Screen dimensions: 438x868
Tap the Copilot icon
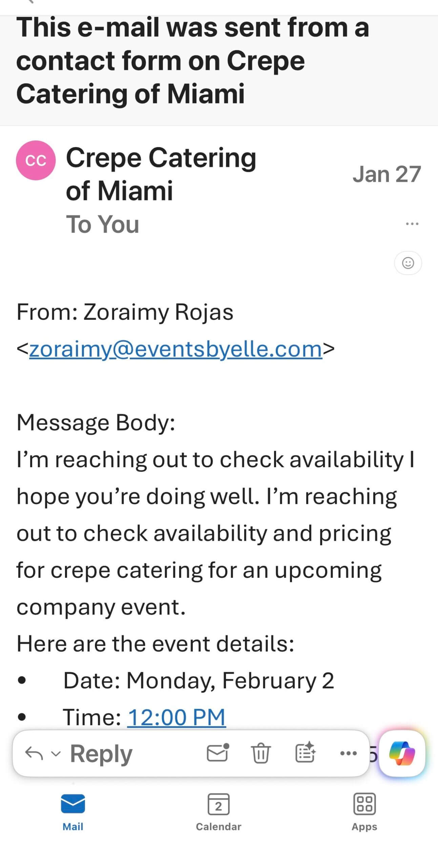point(402,753)
